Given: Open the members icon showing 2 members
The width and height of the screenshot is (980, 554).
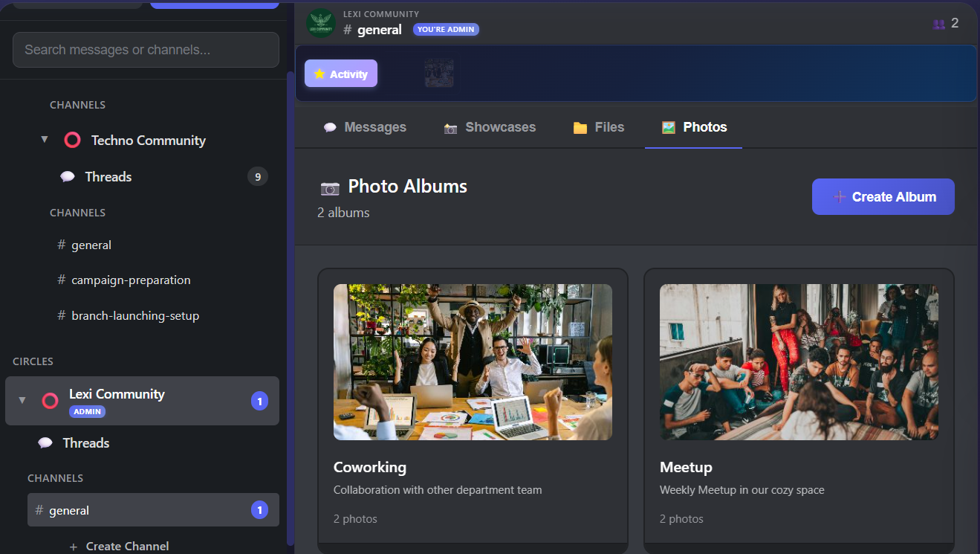Looking at the screenshot, I should (x=938, y=23).
